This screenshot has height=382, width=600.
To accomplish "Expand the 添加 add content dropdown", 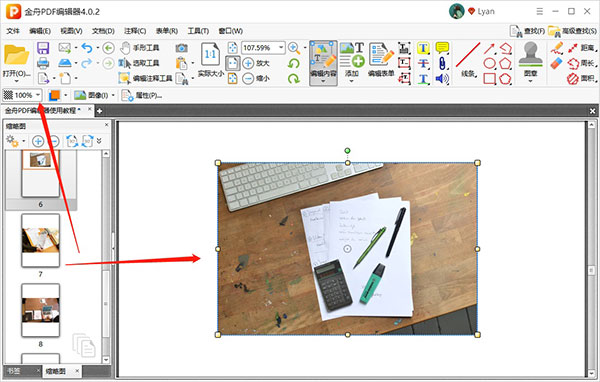I will tap(352, 81).
